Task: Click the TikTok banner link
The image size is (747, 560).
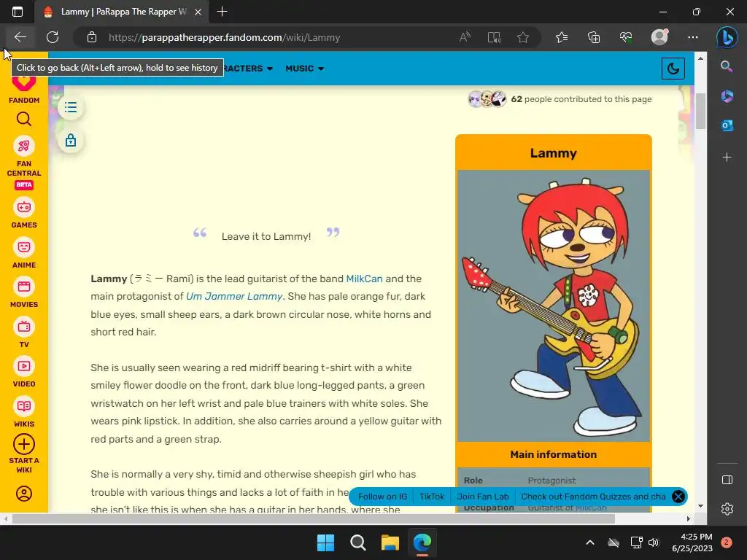Action: 432,497
